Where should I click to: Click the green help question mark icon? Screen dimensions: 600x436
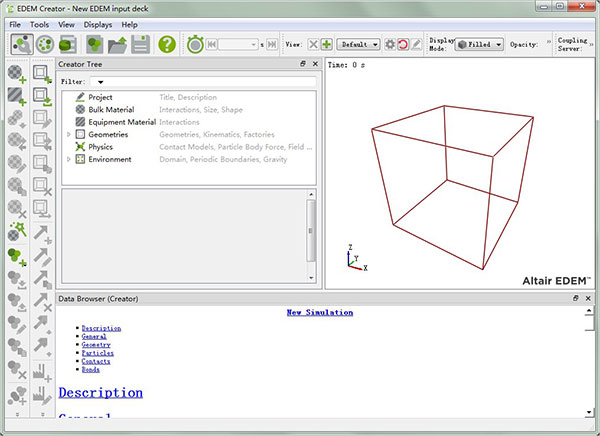[167, 44]
